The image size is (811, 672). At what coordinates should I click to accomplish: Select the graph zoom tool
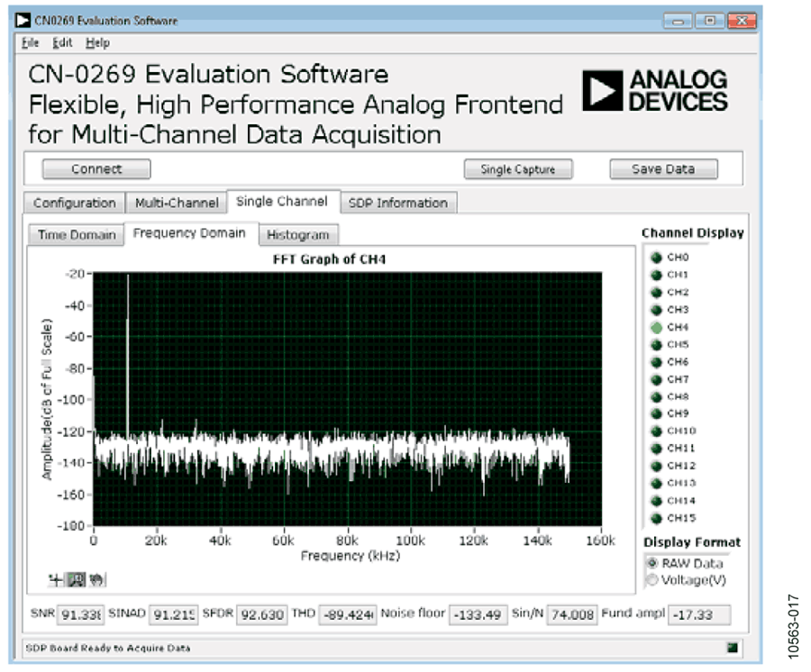click(76, 580)
